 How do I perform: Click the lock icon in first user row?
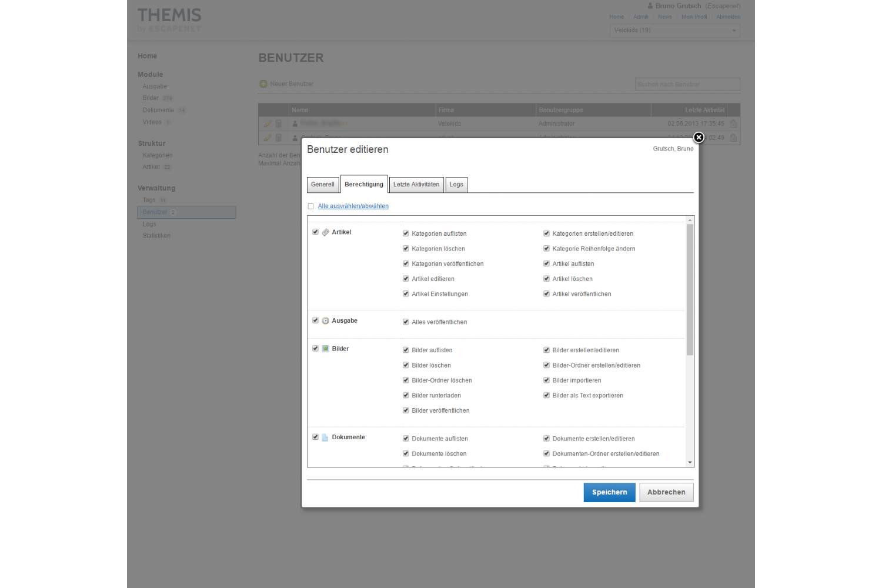tap(733, 124)
